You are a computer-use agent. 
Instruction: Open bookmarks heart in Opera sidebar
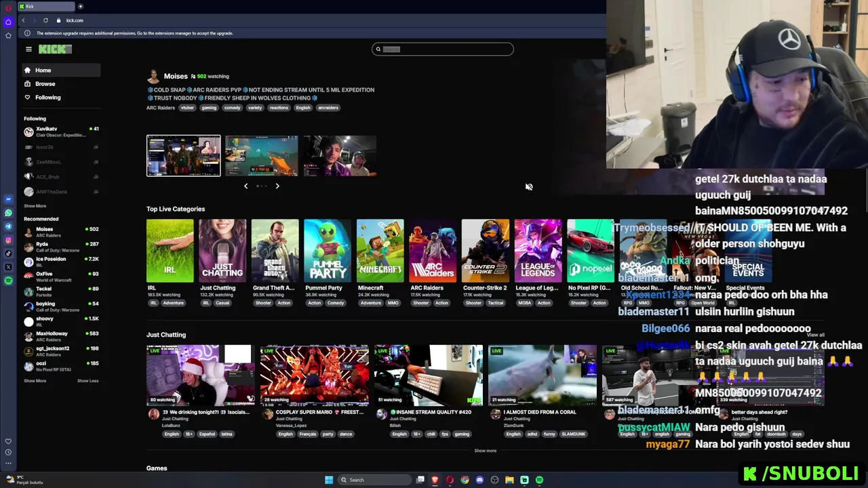(8, 441)
